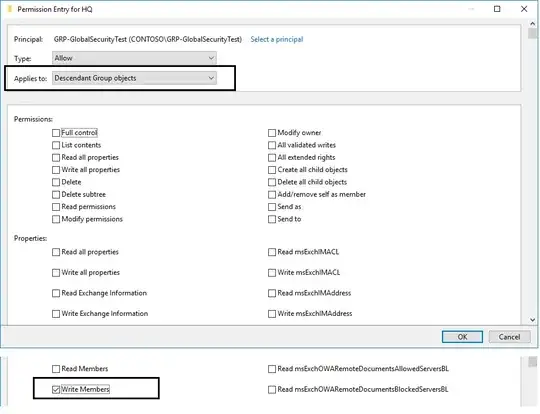Maximize the Permission Entry window

[497, 9]
